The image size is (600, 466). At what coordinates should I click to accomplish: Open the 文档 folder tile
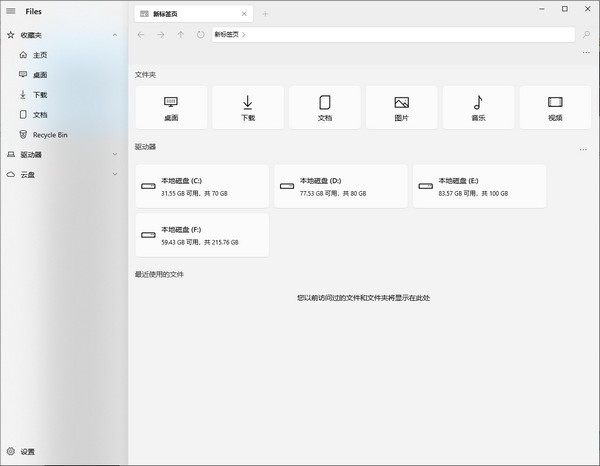click(324, 107)
